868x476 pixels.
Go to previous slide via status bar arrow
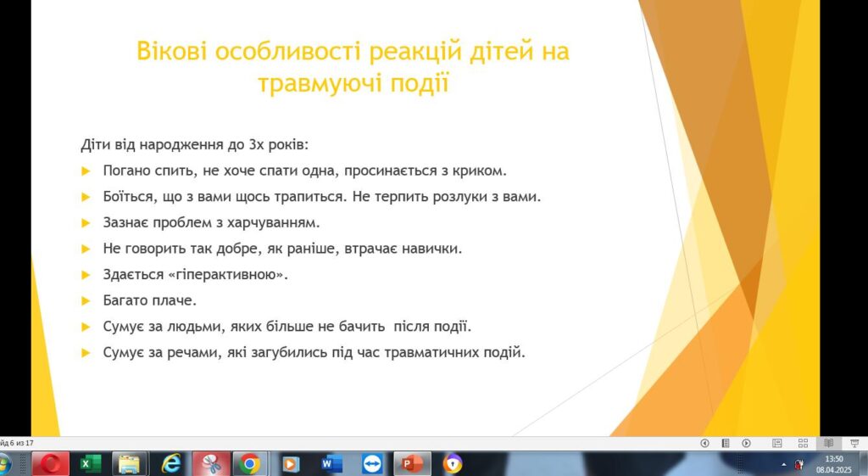[704, 443]
